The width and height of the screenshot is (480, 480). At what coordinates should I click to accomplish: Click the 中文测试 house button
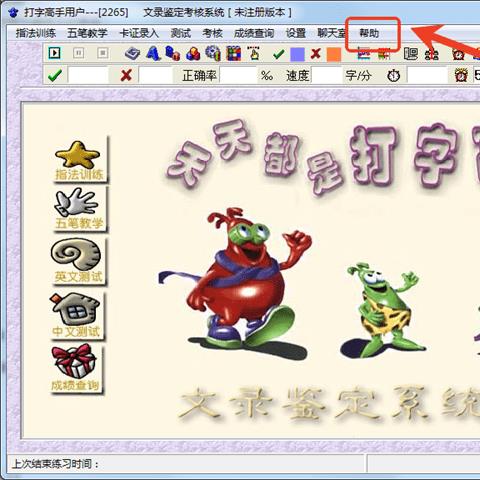(x=76, y=315)
